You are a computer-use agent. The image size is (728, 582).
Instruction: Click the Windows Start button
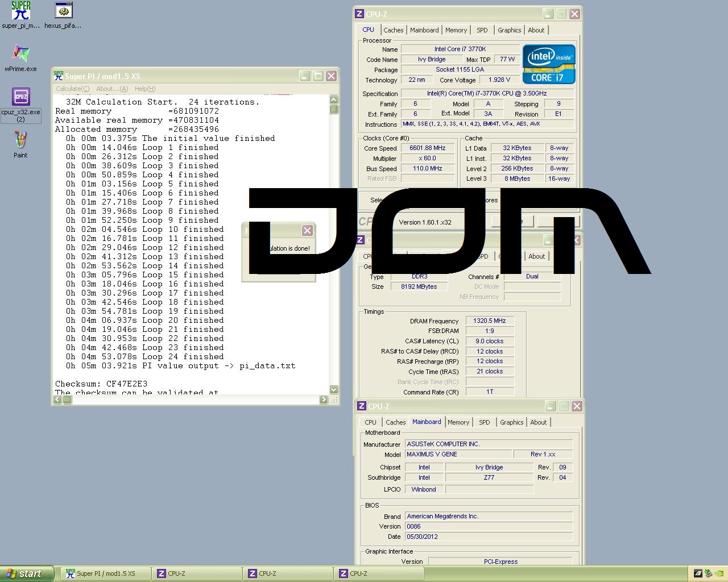27,573
